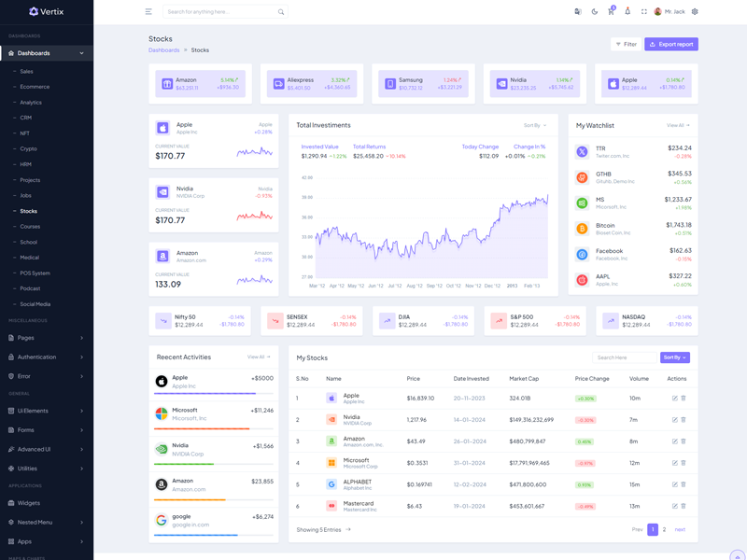Toggle fullscreen mode in header

tap(643, 12)
